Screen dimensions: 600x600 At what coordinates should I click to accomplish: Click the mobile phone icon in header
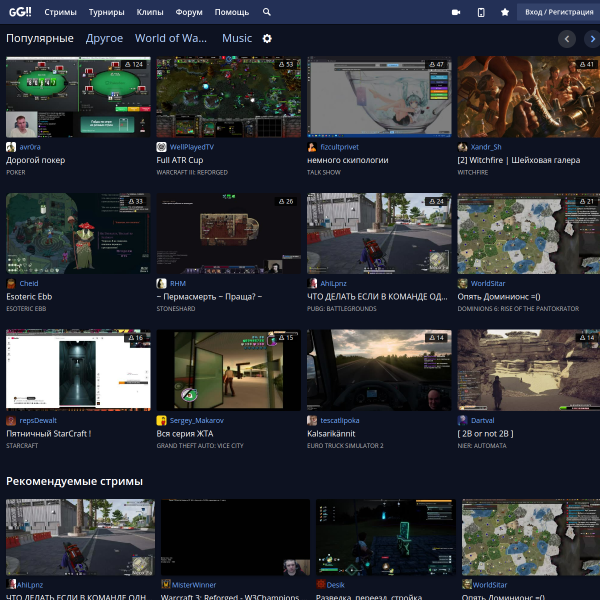(481, 12)
